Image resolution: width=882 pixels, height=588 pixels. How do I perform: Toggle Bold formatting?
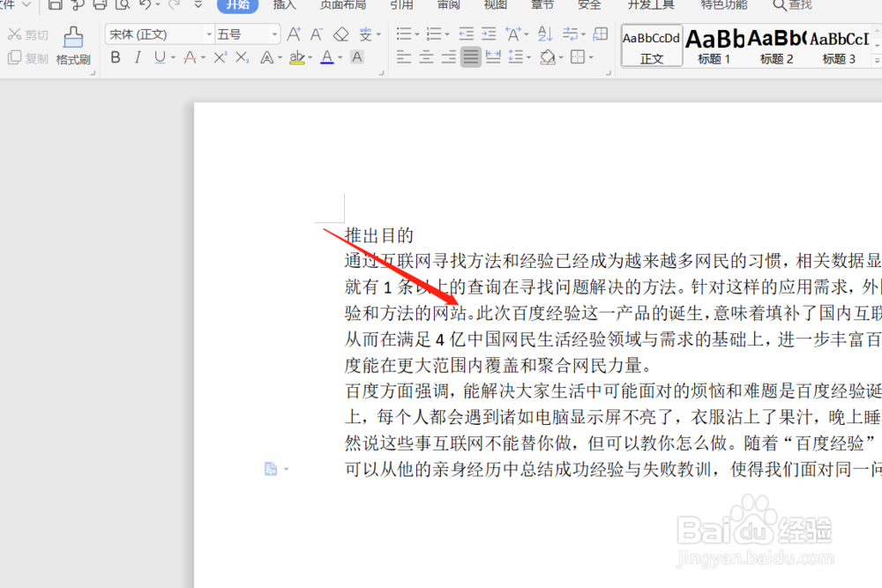click(x=116, y=57)
